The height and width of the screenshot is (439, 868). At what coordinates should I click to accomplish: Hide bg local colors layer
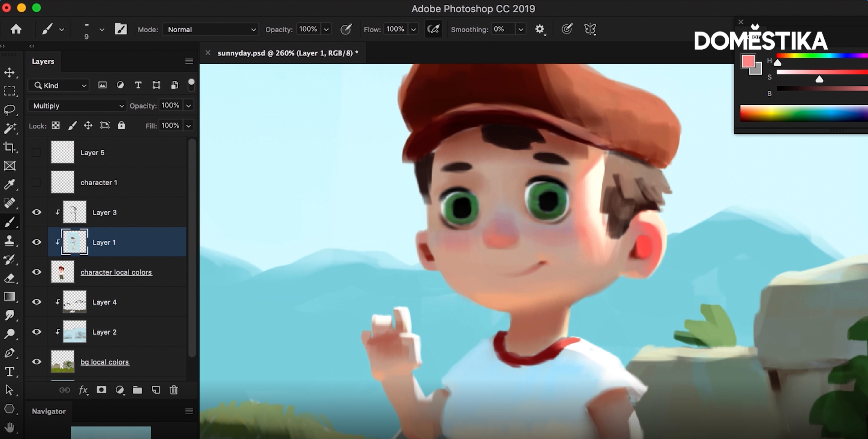click(36, 362)
